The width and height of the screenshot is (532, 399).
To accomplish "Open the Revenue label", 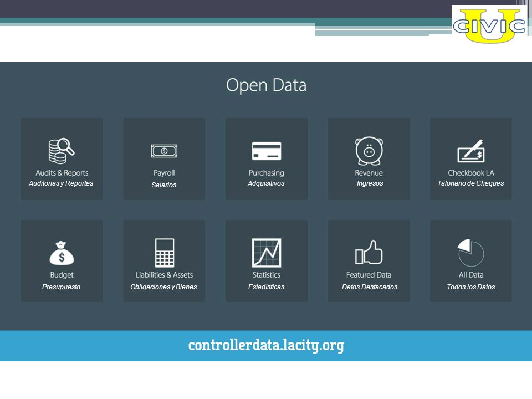I will coord(369,173).
